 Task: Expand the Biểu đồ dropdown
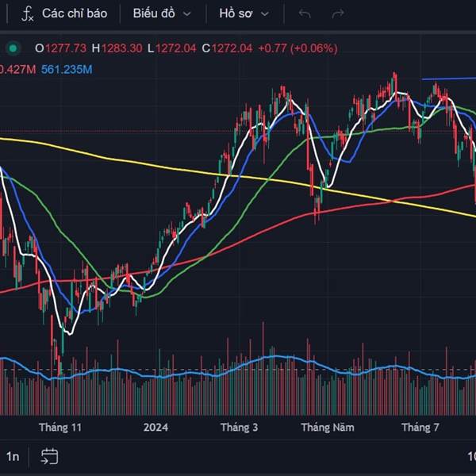pos(162,13)
